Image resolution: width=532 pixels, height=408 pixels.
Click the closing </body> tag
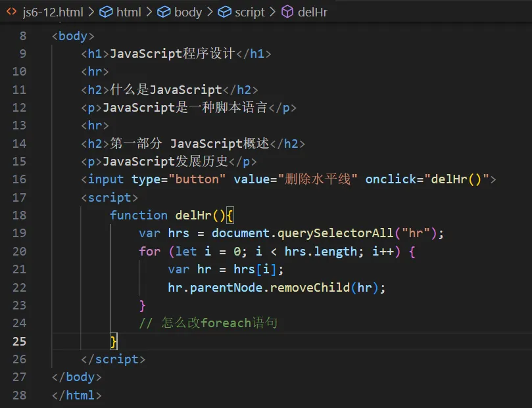click(x=77, y=377)
